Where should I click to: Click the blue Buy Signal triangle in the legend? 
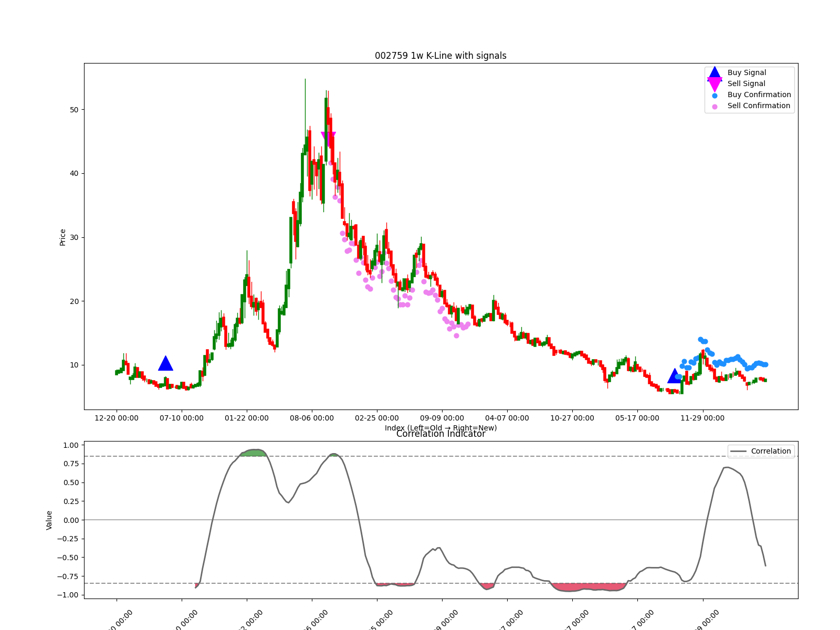[x=715, y=73]
